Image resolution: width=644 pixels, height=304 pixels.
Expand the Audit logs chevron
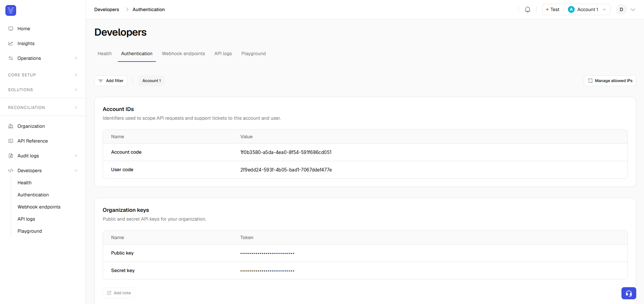pyautogui.click(x=76, y=156)
